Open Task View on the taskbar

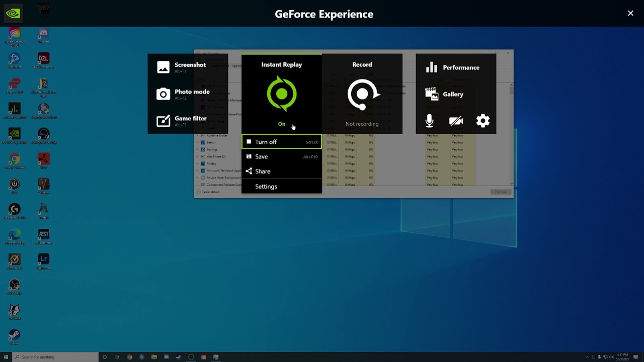(117, 357)
